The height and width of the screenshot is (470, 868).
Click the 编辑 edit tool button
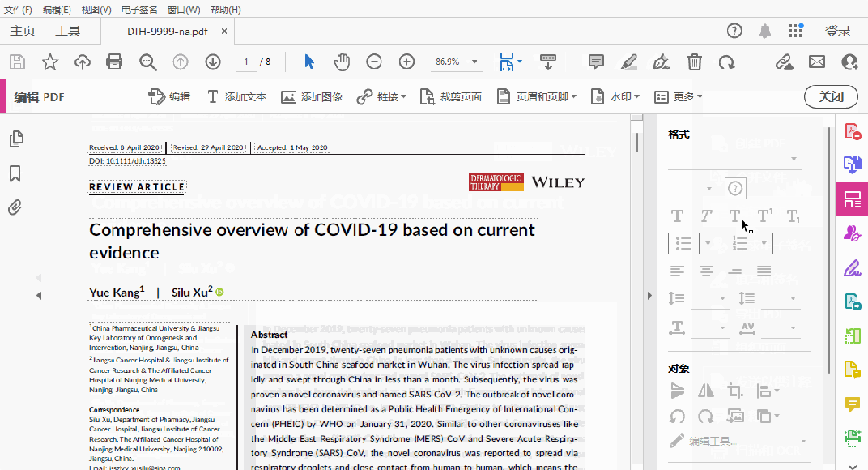pyautogui.click(x=169, y=97)
